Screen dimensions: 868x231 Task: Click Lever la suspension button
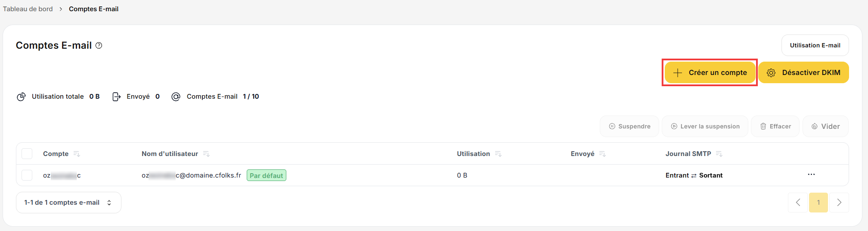coord(705,126)
